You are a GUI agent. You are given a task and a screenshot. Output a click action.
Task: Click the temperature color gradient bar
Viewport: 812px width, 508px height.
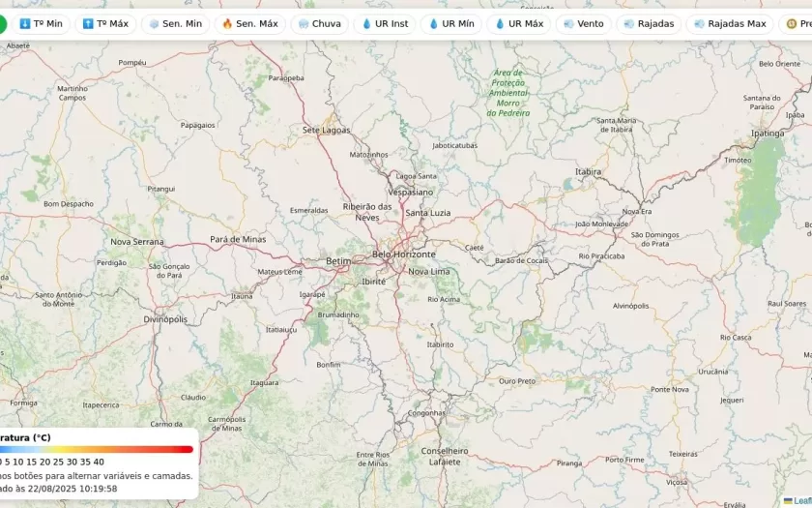coord(97,449)
